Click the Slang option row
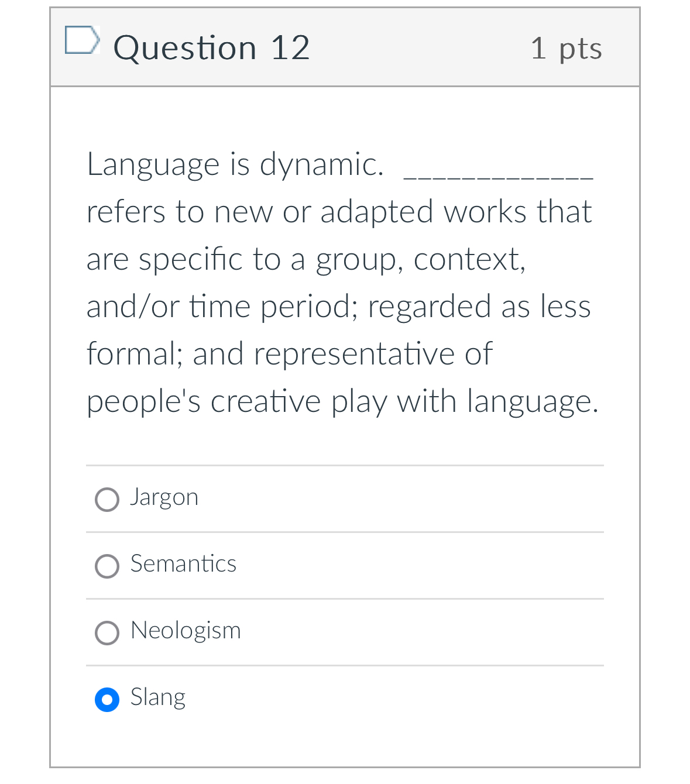Viewport: 690px width, 784px height. [344, 699]
